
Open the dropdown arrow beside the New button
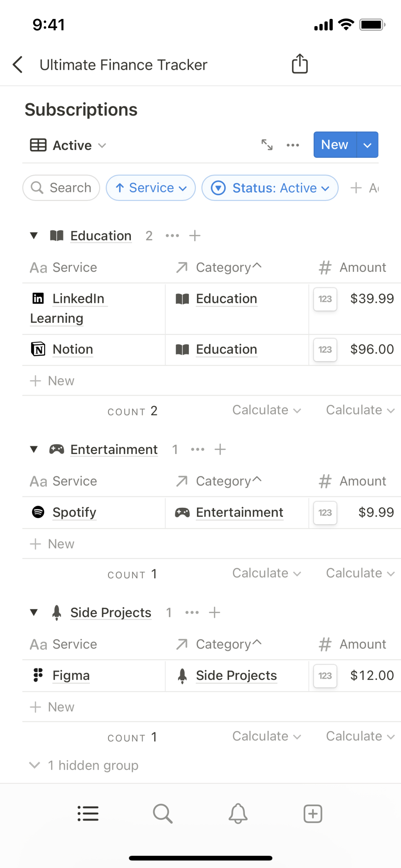[367, 145]
